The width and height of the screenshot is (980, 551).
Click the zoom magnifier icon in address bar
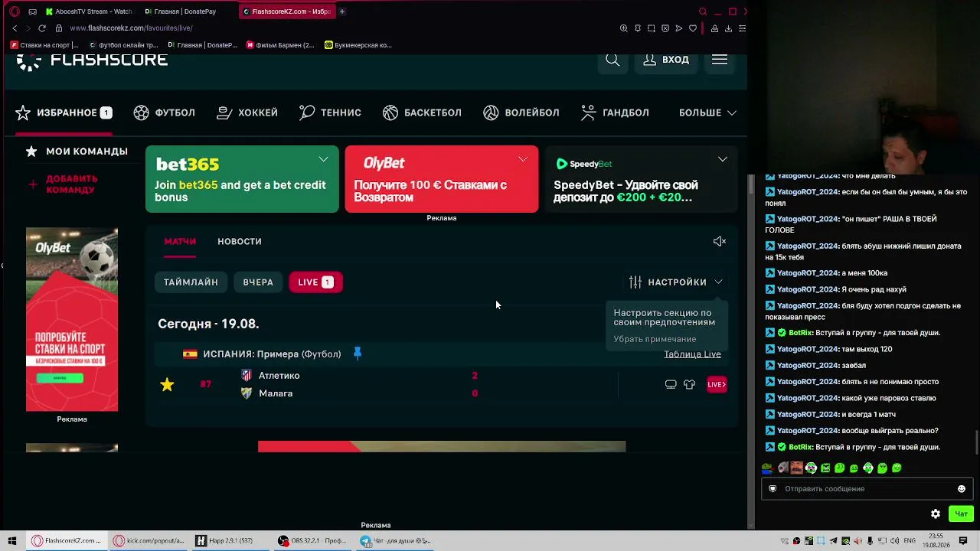coord(624,28)
